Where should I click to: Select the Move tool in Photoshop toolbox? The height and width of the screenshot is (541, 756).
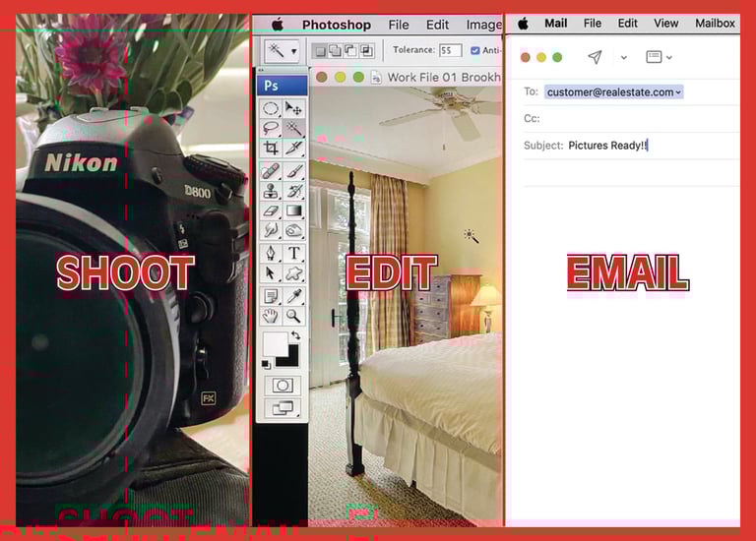click(x=293, y=109)
